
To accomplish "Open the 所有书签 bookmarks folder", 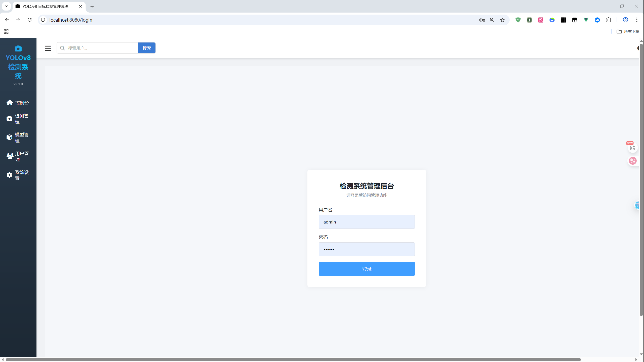I will [628, 31].
